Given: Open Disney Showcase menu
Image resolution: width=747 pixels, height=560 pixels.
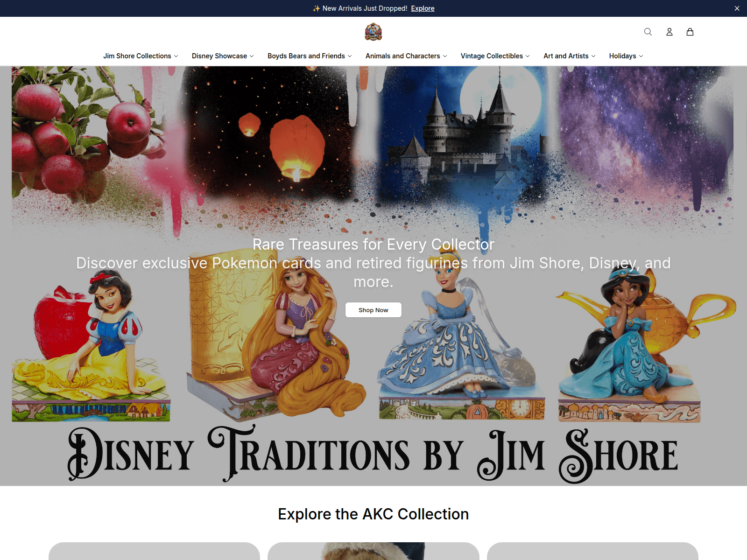Looking at the screenshot, I should coord(223,56).
